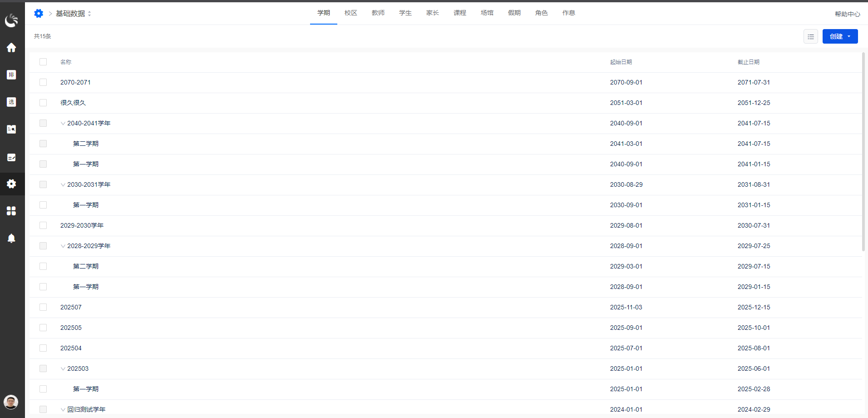Open the 创建 dropdown button
Image resolution: width=868 pixels, height=418 pixels.
tap(840, 36)
